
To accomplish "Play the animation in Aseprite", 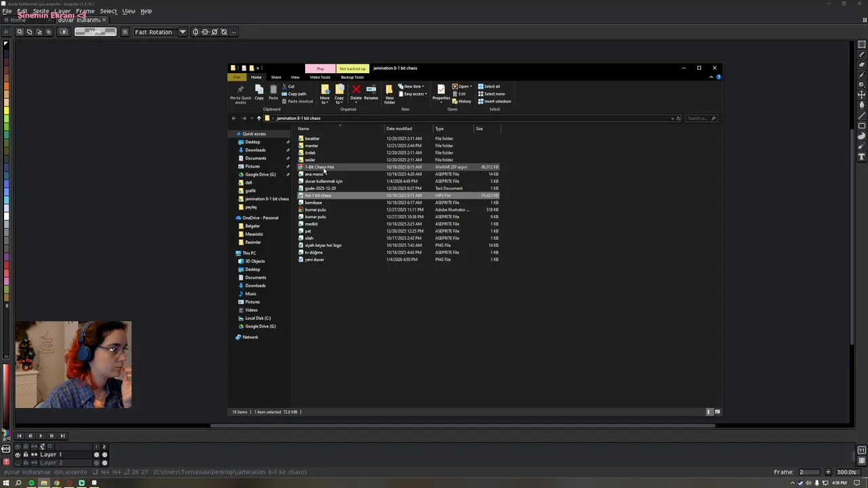I will 41,436.
